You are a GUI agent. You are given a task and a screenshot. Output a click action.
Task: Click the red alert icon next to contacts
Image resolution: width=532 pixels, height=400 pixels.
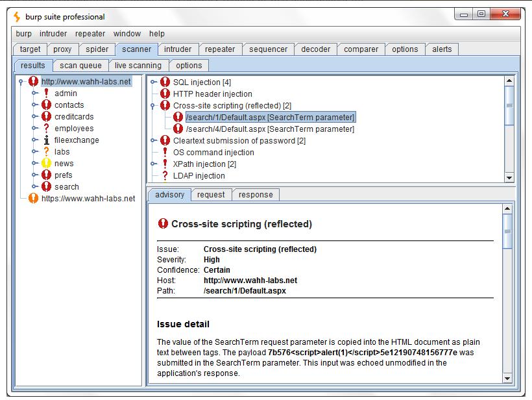pyautogui.click(x=47, y=105)
